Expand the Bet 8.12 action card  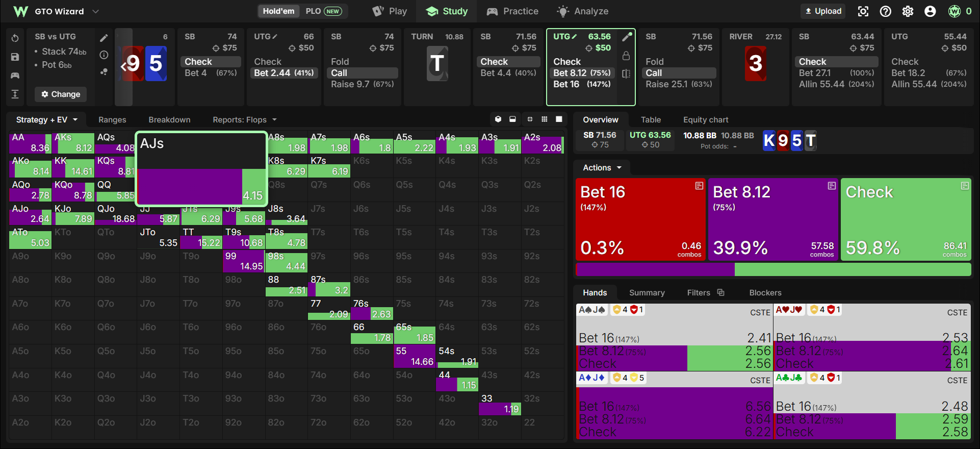click(x=832, y=186)
